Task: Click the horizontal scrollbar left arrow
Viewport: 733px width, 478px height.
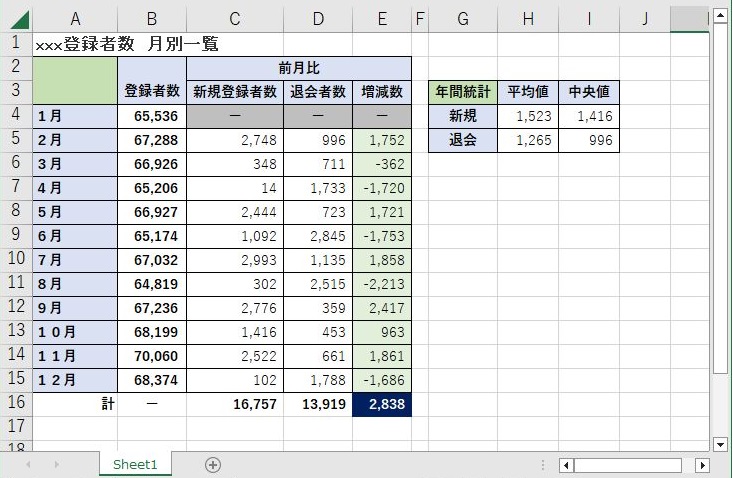Action: [566, 465]
